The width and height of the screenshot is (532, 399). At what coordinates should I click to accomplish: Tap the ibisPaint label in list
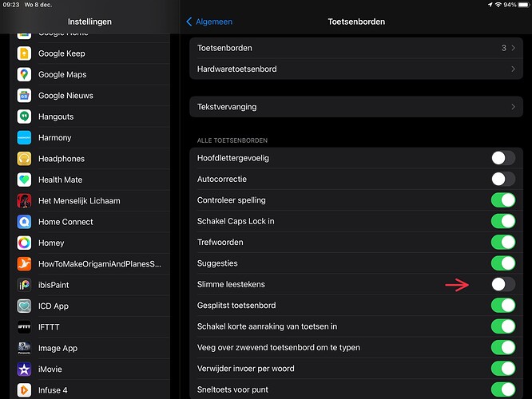(x=54, y=285)
